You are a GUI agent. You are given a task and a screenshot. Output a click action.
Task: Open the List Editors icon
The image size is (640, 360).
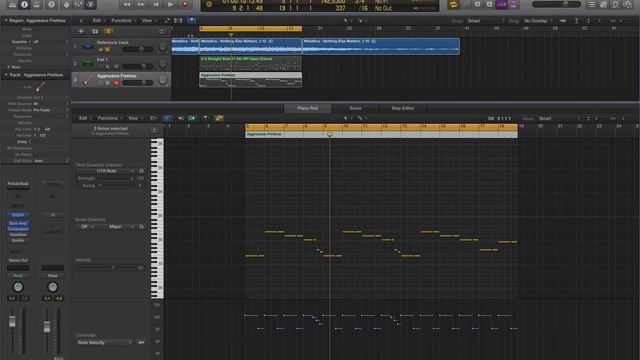click(592, 4)
